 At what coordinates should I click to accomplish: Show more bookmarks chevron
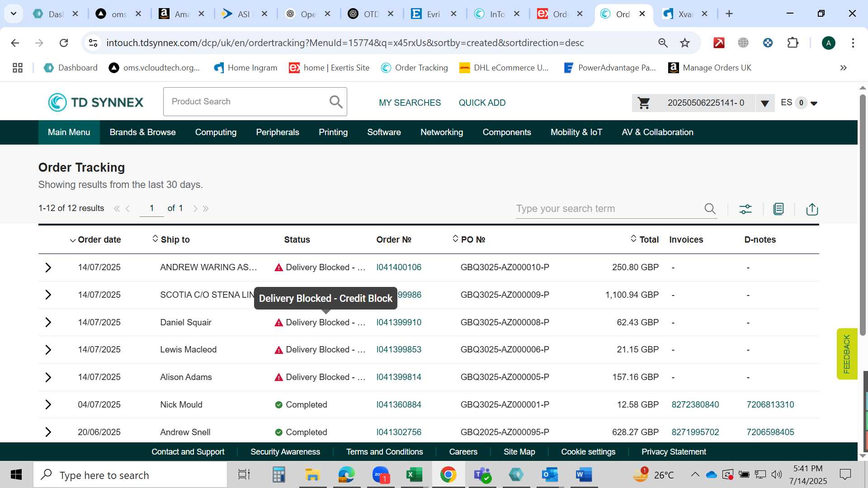pyautogui.click(x=843, y=68)
